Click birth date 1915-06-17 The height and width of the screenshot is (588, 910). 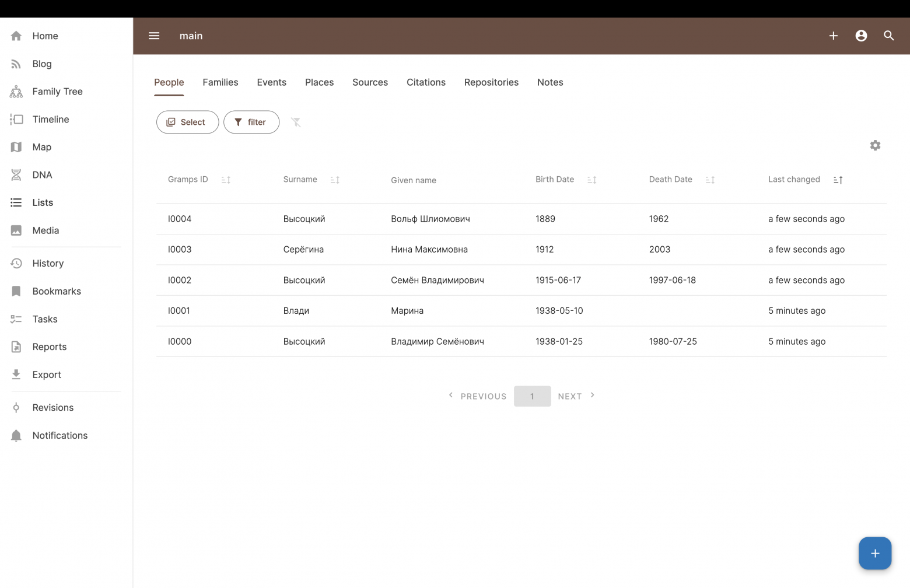(x=558, y=280)
